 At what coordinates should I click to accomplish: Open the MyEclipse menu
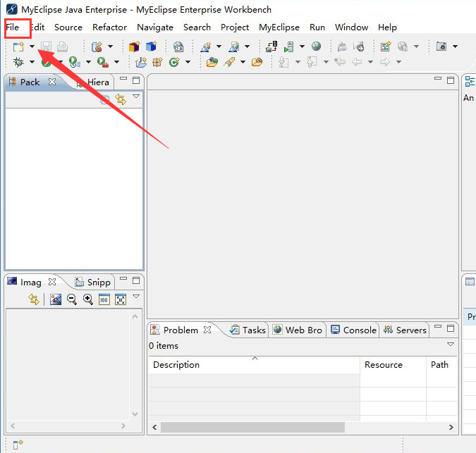[279, 27]
